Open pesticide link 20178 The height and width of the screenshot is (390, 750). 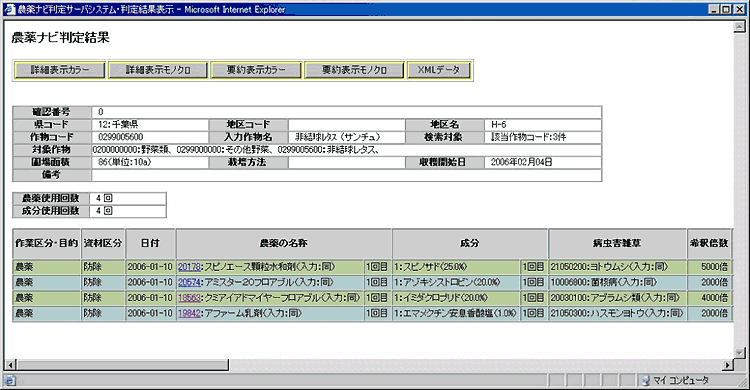click(189, 267)
